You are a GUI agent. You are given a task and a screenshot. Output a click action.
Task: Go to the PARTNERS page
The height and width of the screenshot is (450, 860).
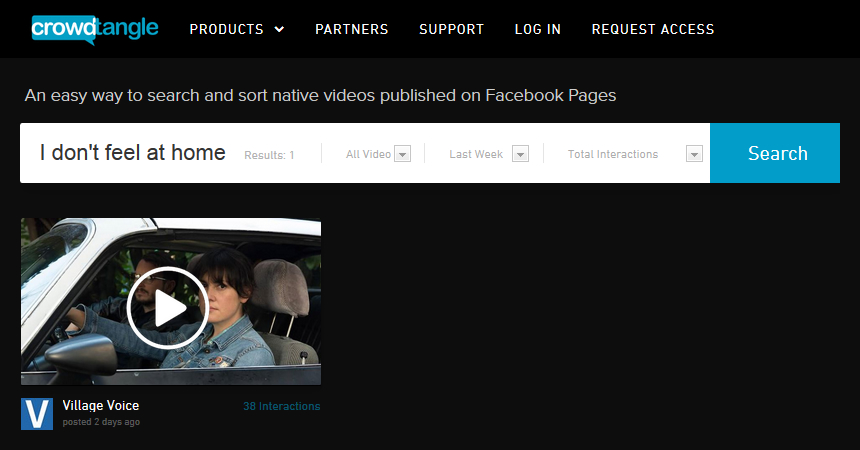point(351,29)
